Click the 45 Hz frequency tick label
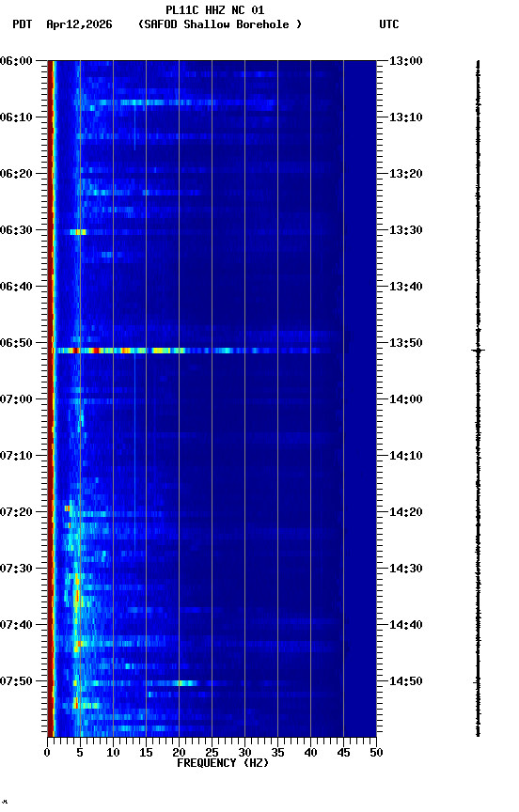This screenshot has height=812, width=519. point(343,753)
